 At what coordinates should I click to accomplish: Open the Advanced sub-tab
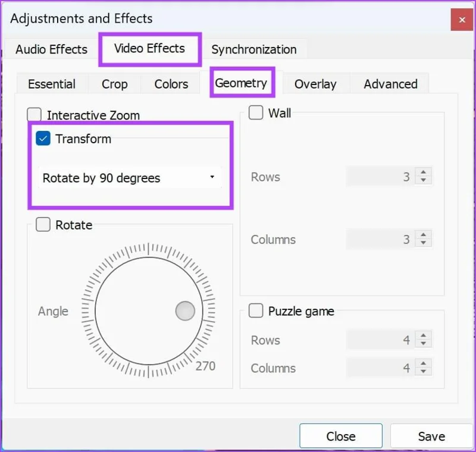tap(390, 84)
